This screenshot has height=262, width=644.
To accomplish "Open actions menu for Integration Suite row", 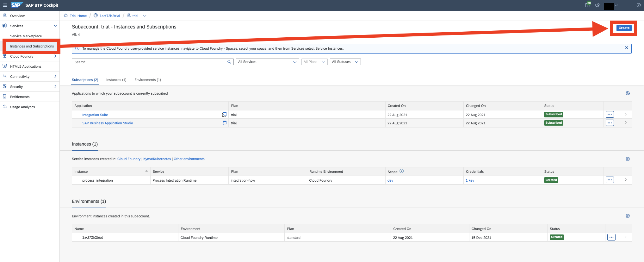I will (610, 115).
